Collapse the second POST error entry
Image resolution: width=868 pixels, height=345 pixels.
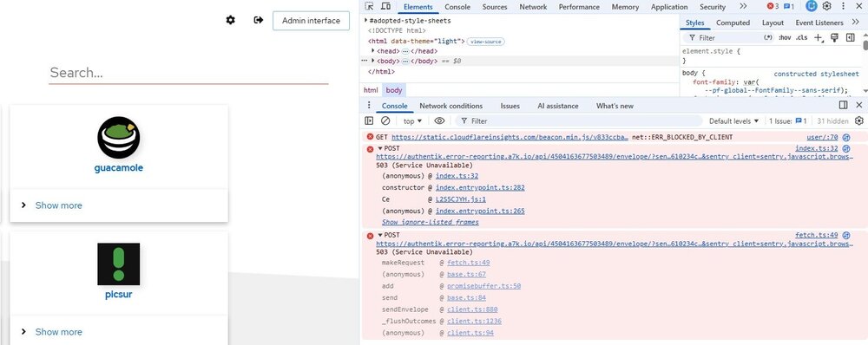coord(380,235)
